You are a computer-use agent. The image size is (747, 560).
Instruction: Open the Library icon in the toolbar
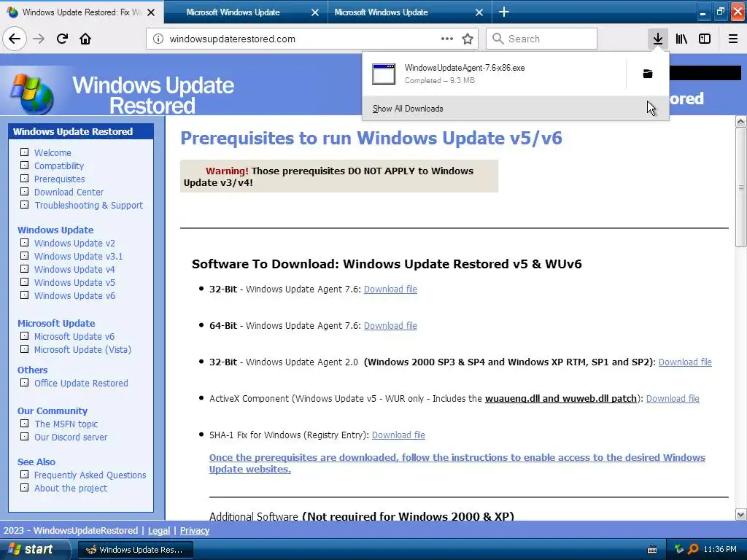pos(681,39)
